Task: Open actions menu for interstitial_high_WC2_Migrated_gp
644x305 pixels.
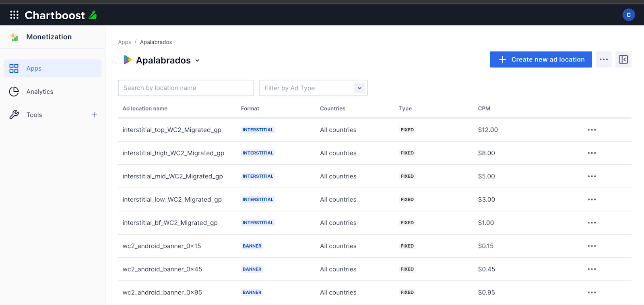Action: (592, 153)
